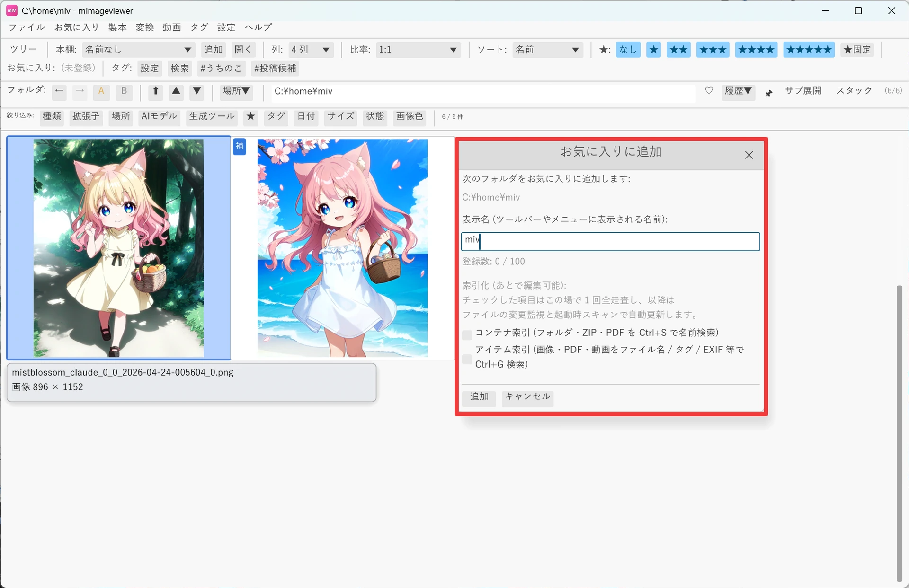909x588 pixels.
Task: Go up to parent folder arrow
Action: point(156,91)
